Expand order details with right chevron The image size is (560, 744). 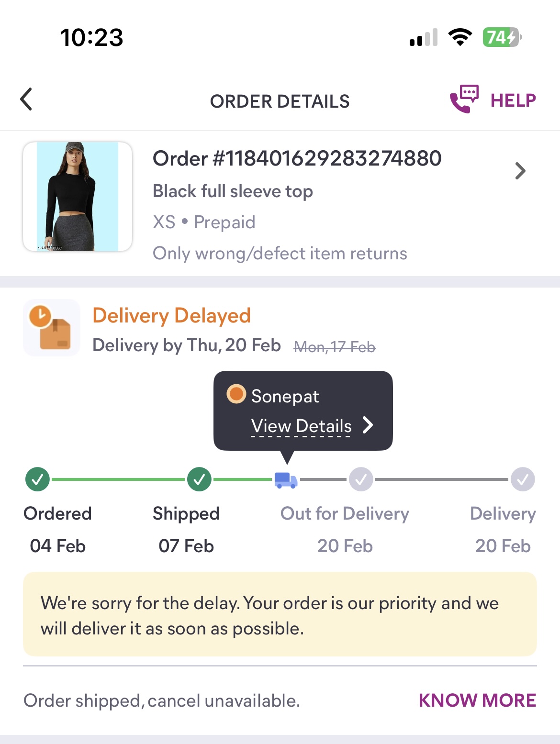click(x=520, y=171)
